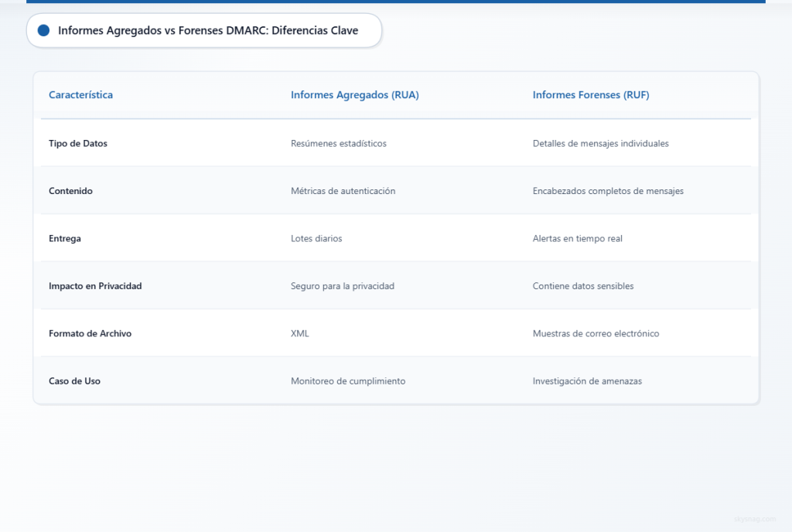Select the 'Informes Forenses (RUF)' column header
The width and height of the screenshot is (792, 532).
pos(590,94)
